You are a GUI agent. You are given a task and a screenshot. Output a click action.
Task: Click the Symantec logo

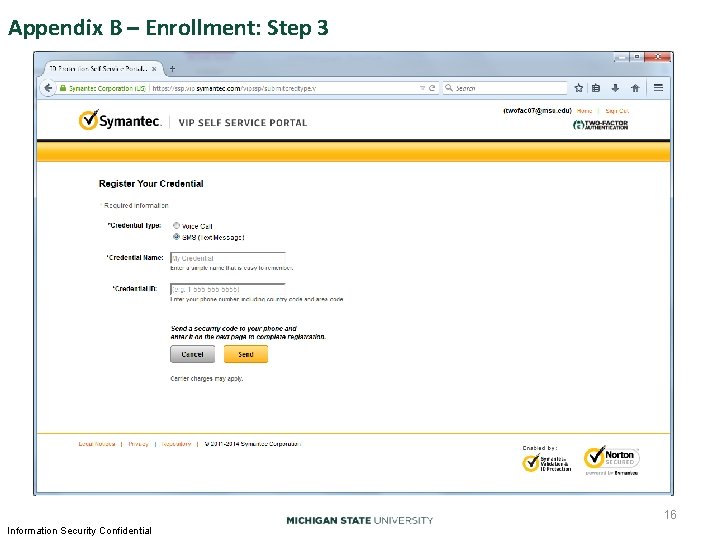(120, 120)
